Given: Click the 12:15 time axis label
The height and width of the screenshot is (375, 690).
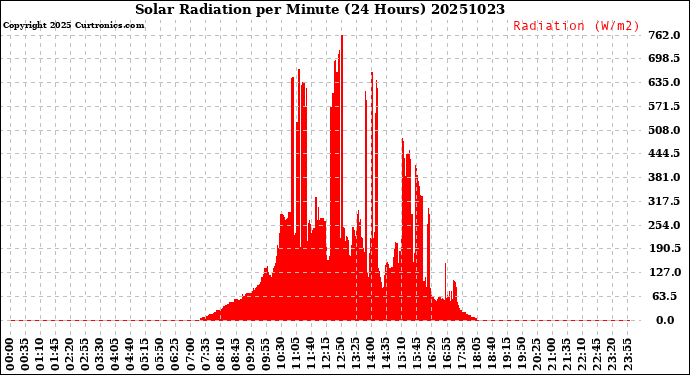Looking at the screenshot, I should [326, 355].
